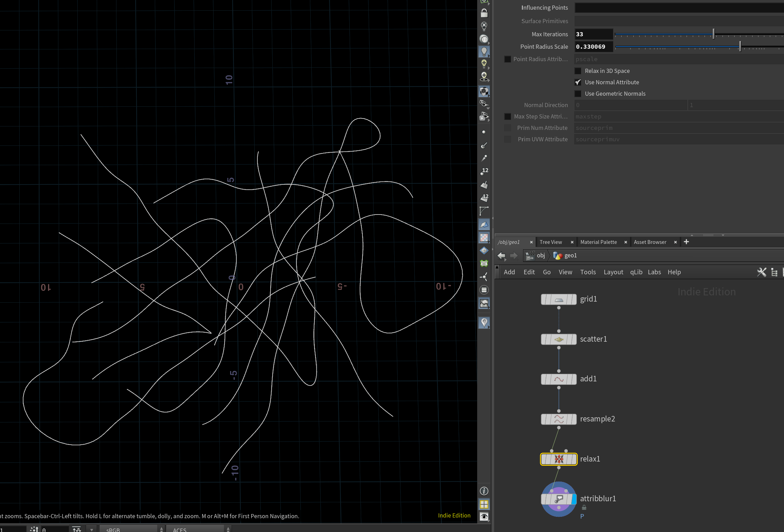Toggle display point numbers icon
The image size is (784, 532).
pos(484,171)
